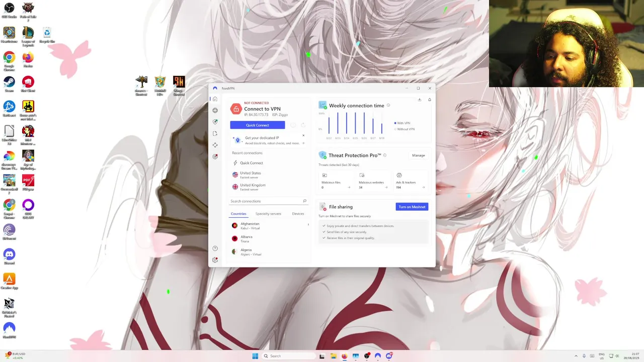Click the refresh icon beside Quick Connect
644x362 pixels.
(x=303, y=125)
